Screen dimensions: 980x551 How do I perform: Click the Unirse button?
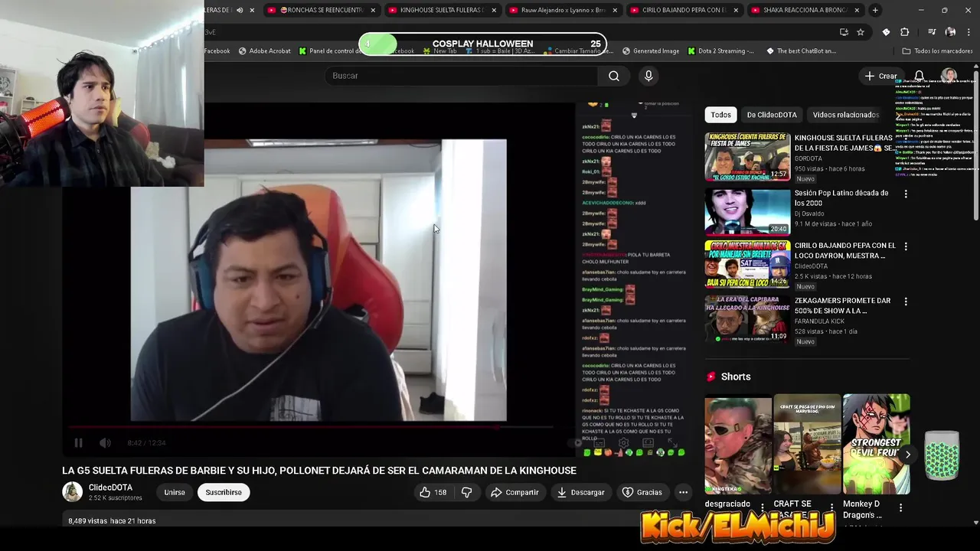click(175, 492)
